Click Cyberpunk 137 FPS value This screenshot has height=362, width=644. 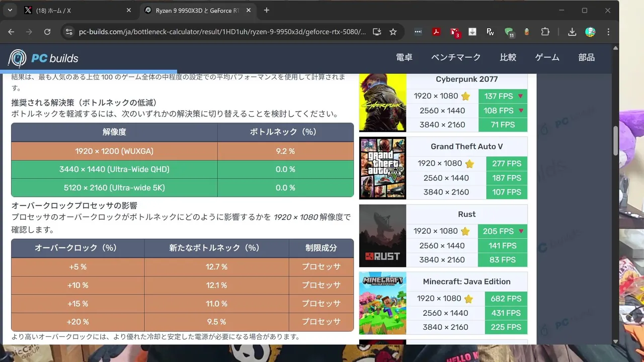tap(503, 96)
